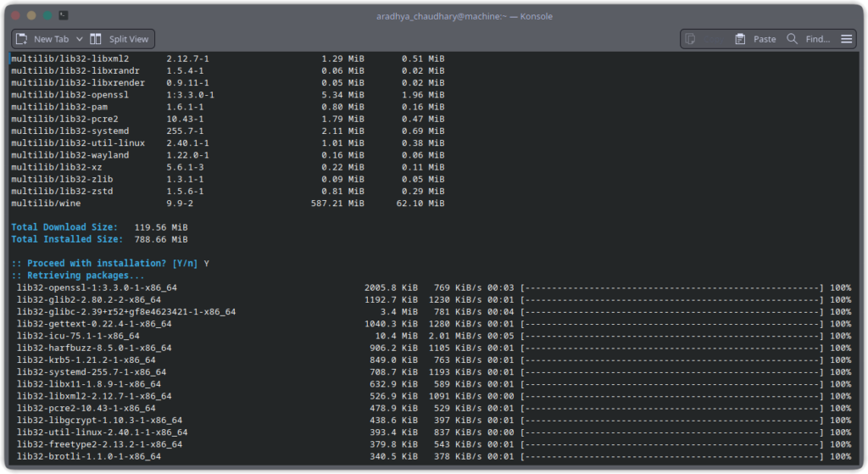Click the window title aradhya_chaudhary@machine
868x474 pixels.
[465, 16]
